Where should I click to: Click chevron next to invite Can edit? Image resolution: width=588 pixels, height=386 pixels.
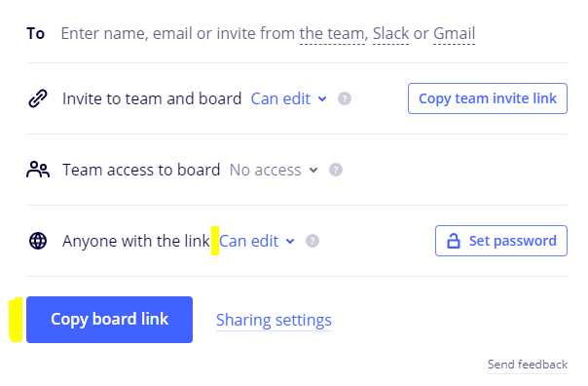(322, 99)
